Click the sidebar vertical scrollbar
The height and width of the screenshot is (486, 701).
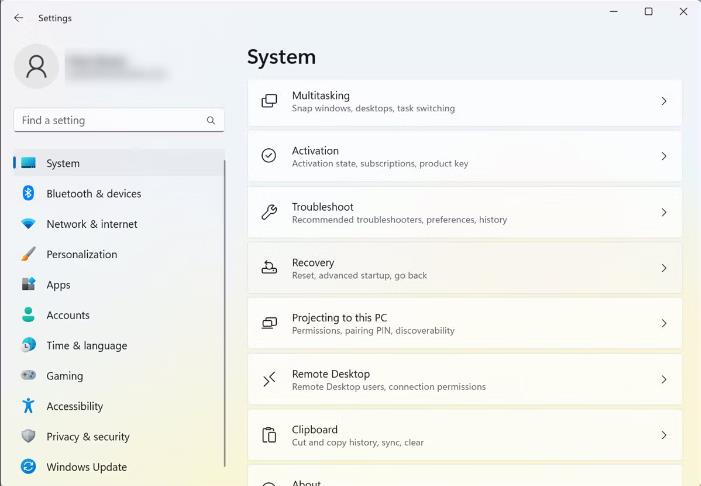coord(224,313)
